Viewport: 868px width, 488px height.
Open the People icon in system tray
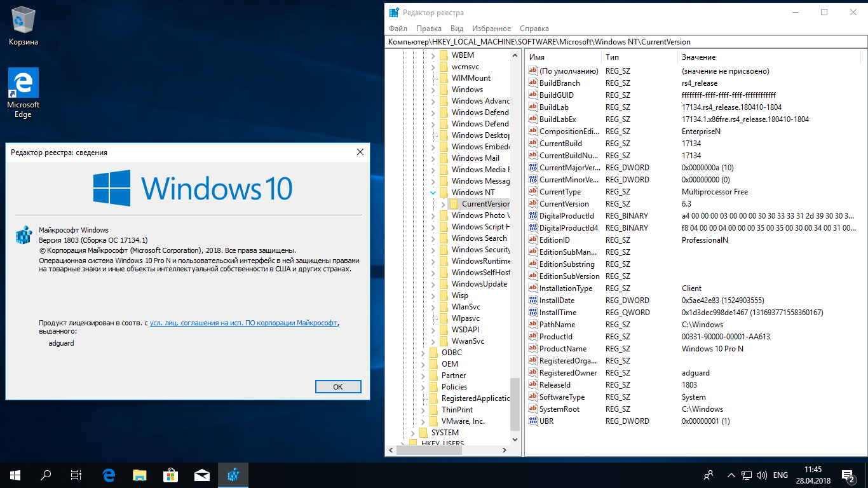click(x=709, y=475)
